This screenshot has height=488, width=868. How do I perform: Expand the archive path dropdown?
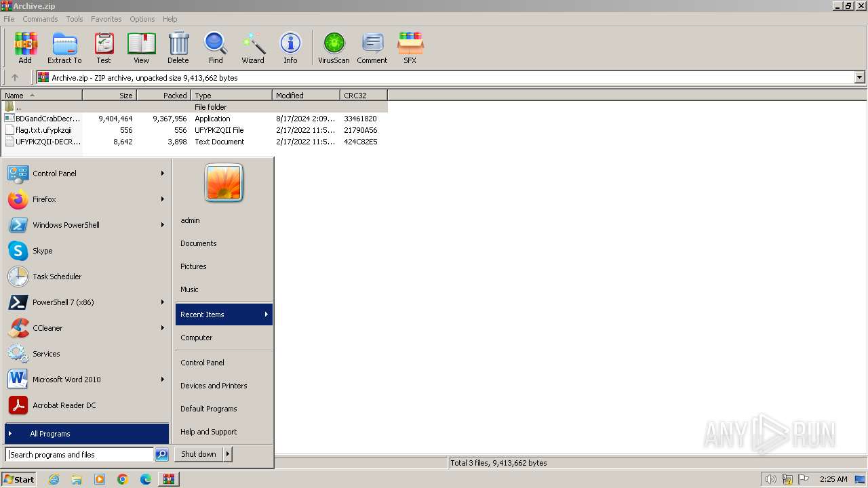[x=859, y=77]
